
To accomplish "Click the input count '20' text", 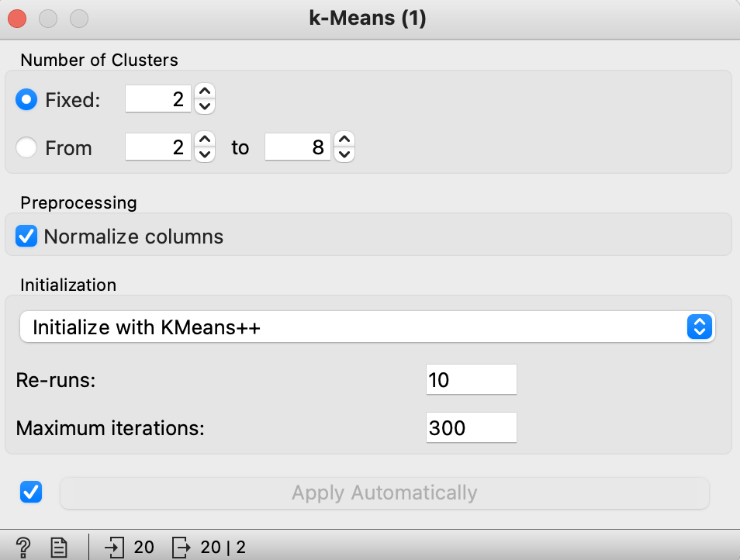I will coord(144,548).
